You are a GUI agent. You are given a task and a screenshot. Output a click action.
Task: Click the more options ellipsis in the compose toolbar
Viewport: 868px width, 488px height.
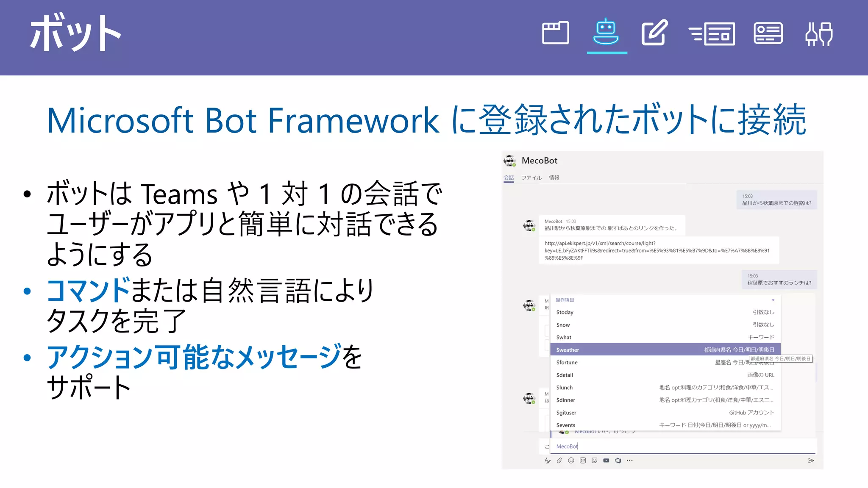[630, 460]
